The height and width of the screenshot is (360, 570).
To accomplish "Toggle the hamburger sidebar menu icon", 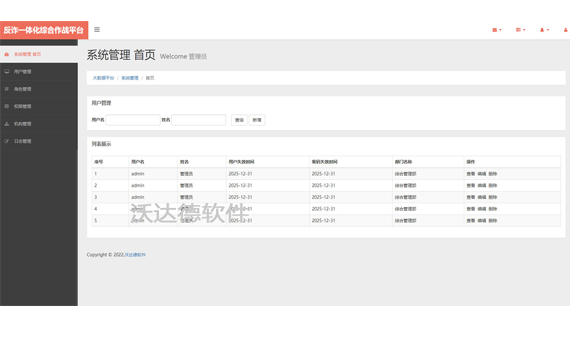I will (97, 29).
